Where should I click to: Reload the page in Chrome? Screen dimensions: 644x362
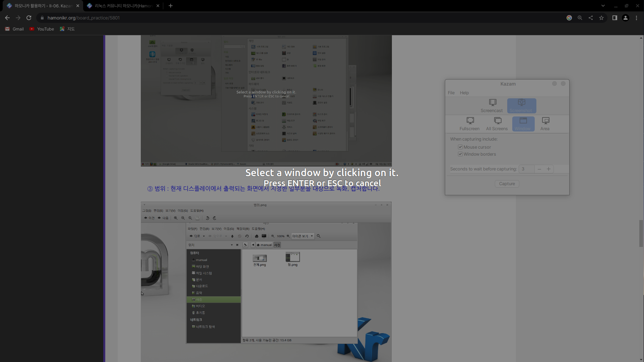(29, 18)
